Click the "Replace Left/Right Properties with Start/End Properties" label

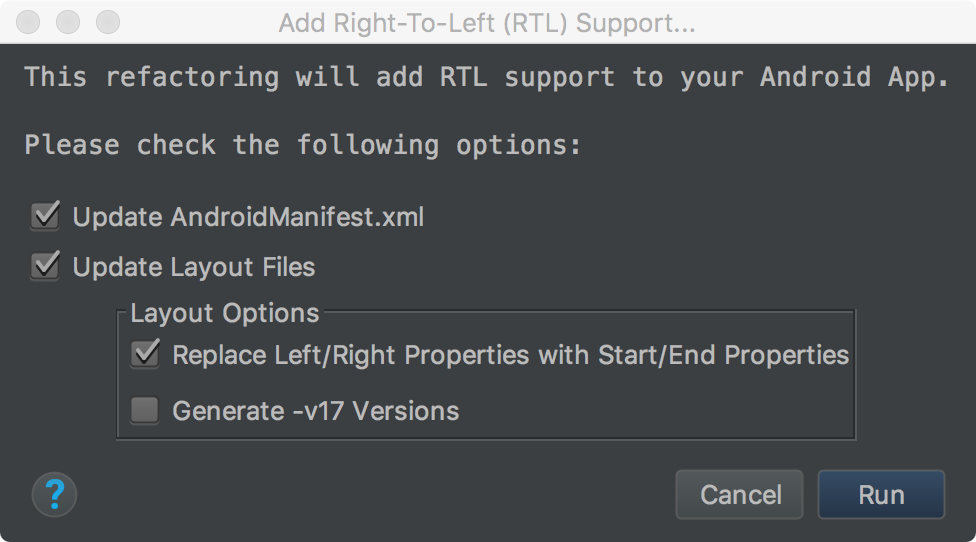[510, 355]
